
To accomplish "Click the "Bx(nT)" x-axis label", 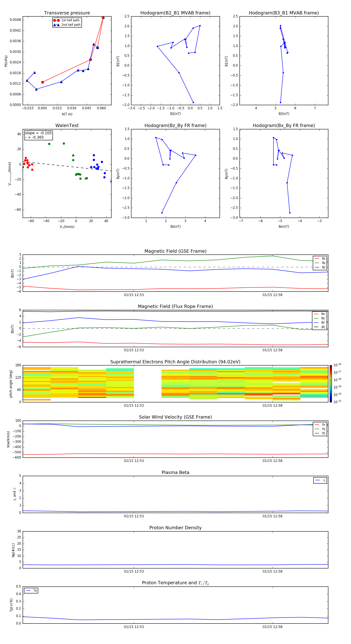I will pyautogui.click(x=284, y=227).
